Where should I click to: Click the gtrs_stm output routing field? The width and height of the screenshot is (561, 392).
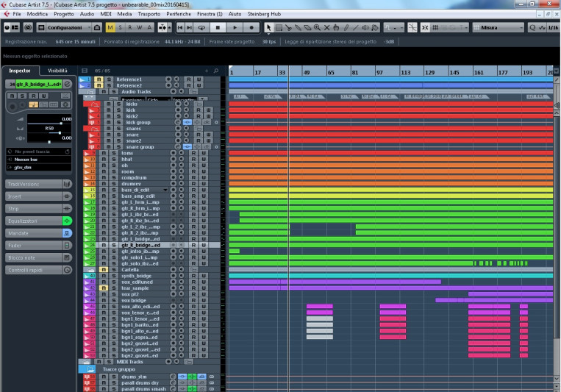tap(39, 167)
